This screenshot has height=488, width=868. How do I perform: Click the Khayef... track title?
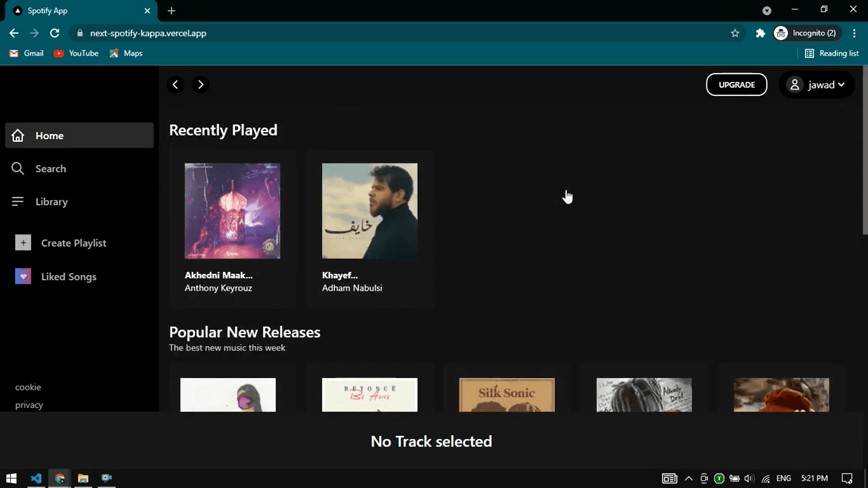coord(340,275)
